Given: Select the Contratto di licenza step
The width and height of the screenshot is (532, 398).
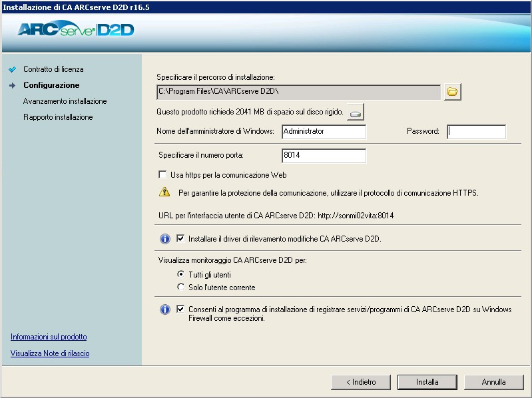Looking at the screenshot, I should (53, 69).
